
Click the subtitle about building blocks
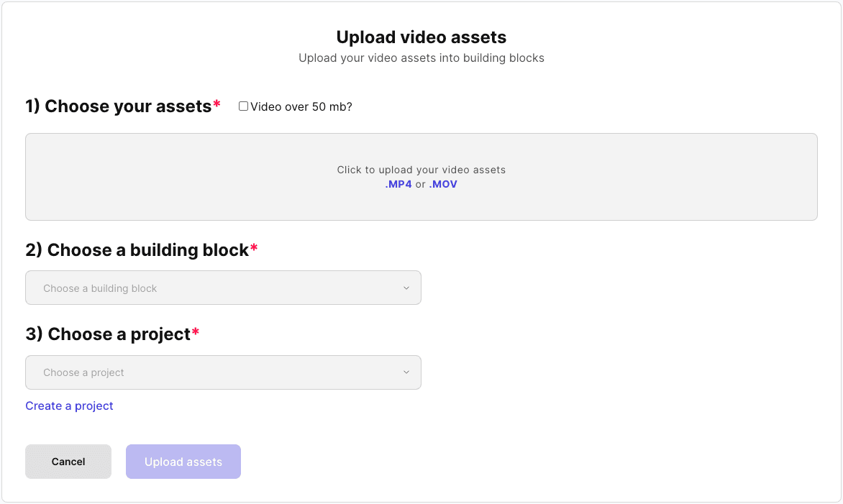pyautogui.click(x=421, y=58)
